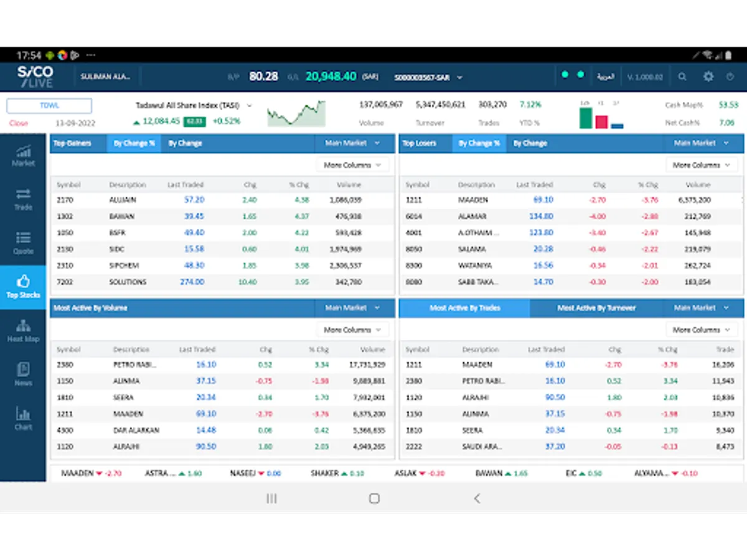
Task: Sort Most Active By Trades by Trade column
Action: tap(725, 350)
